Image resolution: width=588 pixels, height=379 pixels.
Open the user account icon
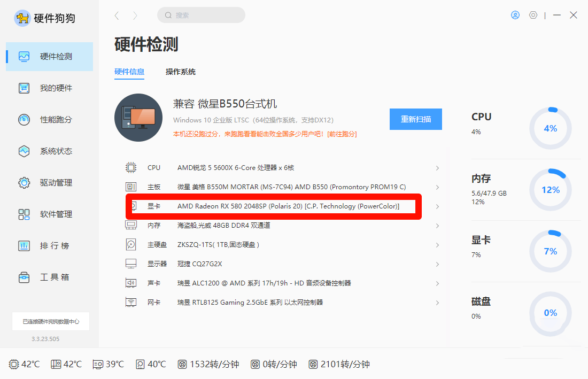coord(515,15)
